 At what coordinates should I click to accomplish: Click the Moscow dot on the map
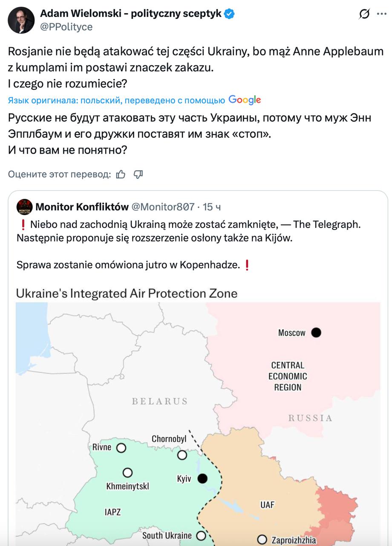pos(316,332)
